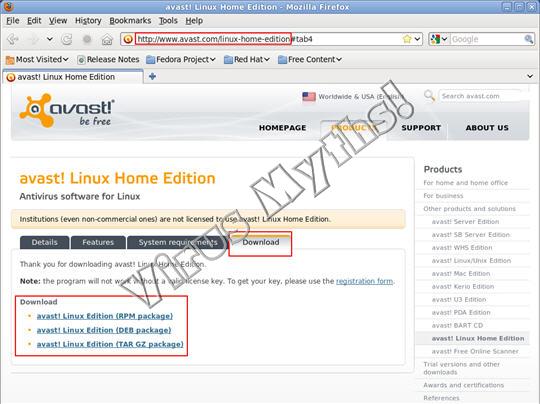540x404 pixels.
Task: Open the View menu
Action: coord(58,21)
